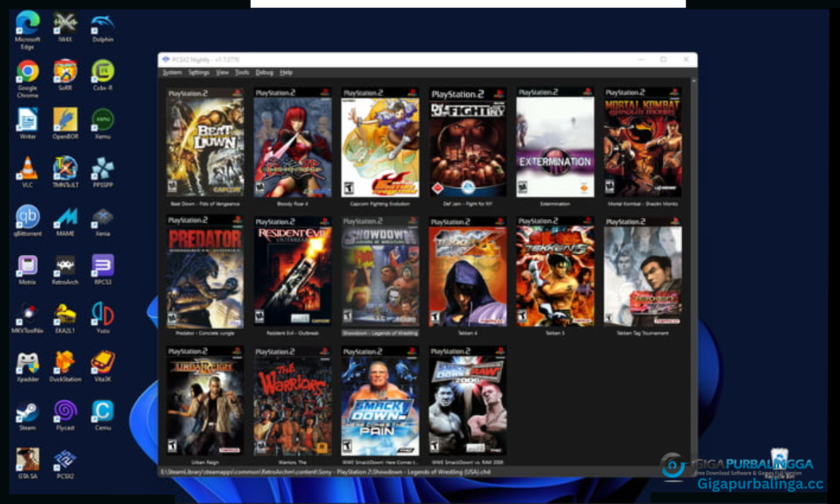Screen dimensions: 840x504
Task: Select The Warriors game cover
Action: [x=293, y=401]
